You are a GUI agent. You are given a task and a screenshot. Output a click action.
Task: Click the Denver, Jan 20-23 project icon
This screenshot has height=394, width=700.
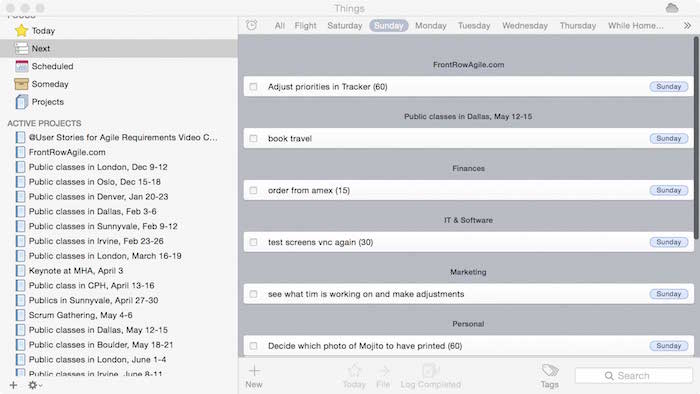20,196
